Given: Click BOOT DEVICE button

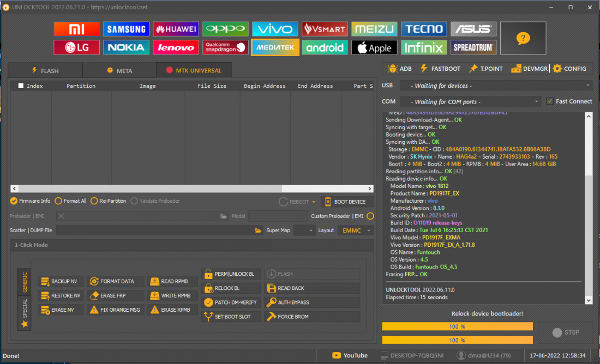Looking at the screenshot, I should tap(347, 202).
